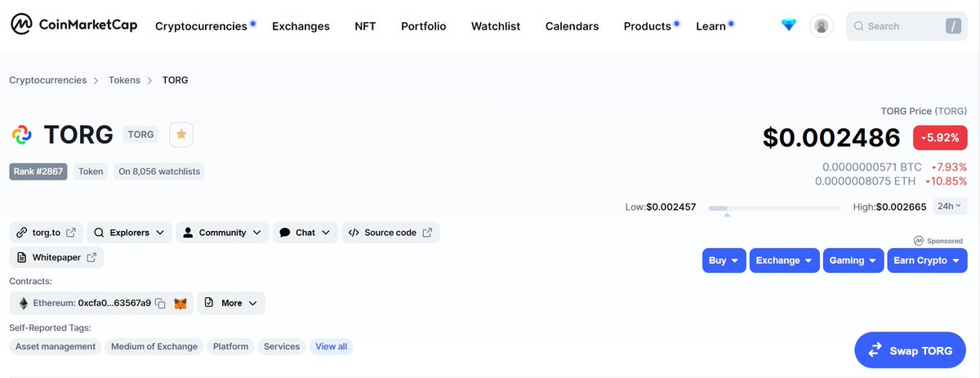Click the $0.002486 price value

pyautogui.click(x=831, y=137)
